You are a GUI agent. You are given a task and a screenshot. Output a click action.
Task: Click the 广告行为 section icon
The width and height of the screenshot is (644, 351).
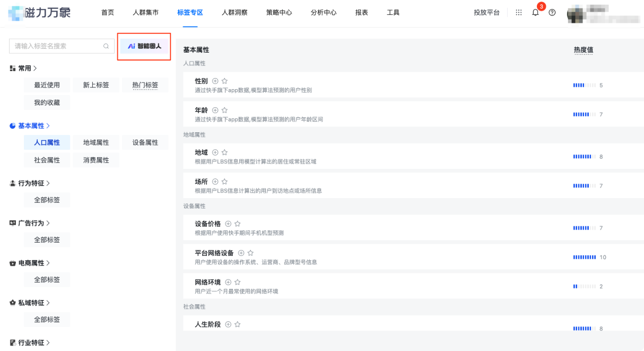13,223
